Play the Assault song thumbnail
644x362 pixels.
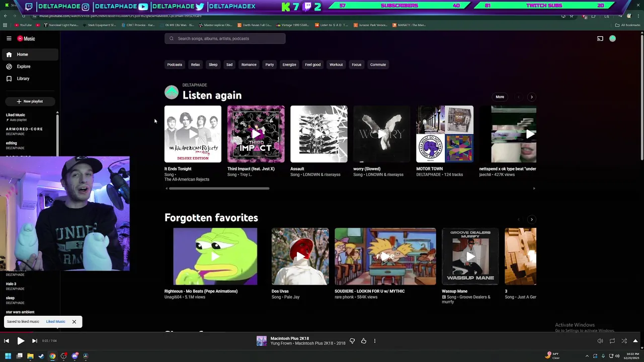point(319,134)
